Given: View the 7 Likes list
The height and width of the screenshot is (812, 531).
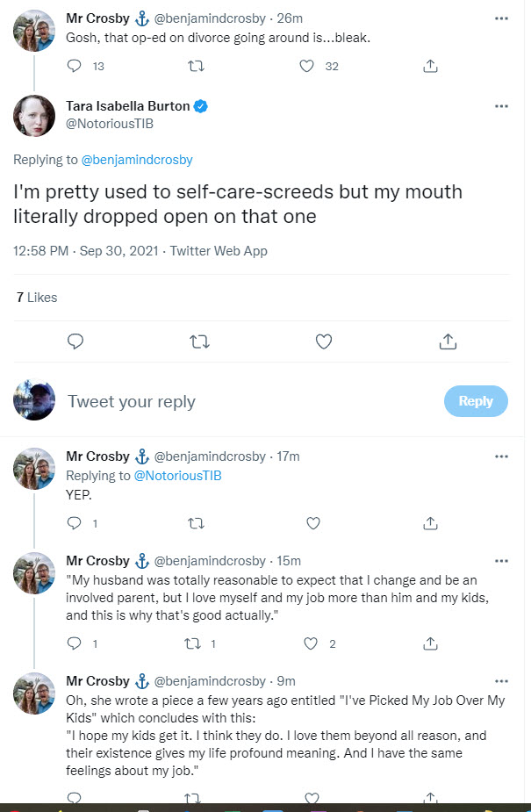Looking at the screenshot, I should (37, 298).
